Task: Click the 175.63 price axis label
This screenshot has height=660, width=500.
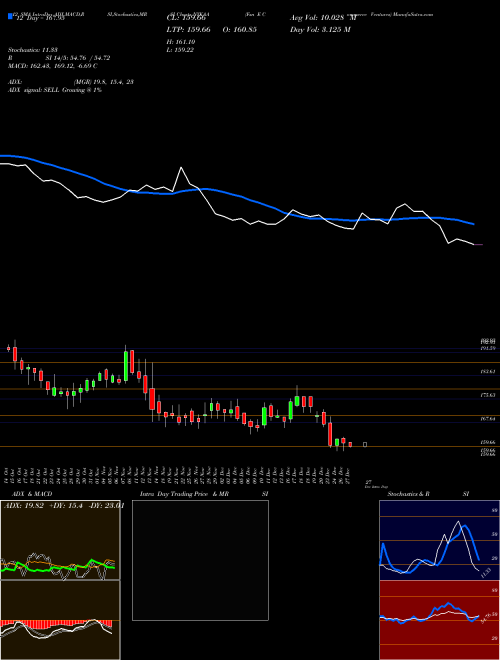Action: pos(488,395)
